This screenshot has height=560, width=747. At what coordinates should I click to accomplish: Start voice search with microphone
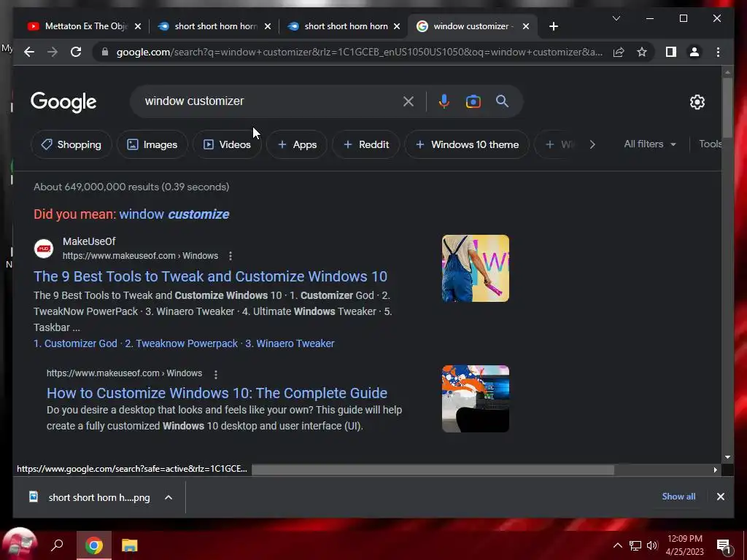tap(444, 101)
